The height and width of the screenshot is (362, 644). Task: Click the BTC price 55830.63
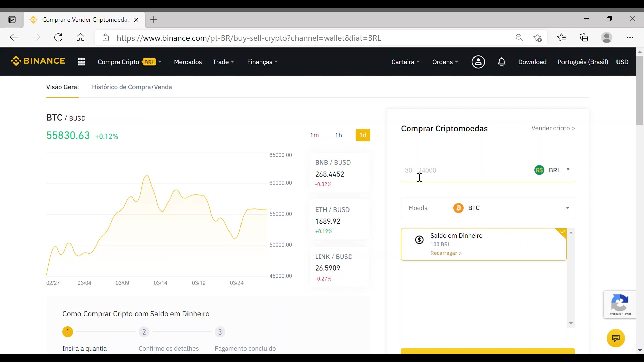click(x=68, y=135)
